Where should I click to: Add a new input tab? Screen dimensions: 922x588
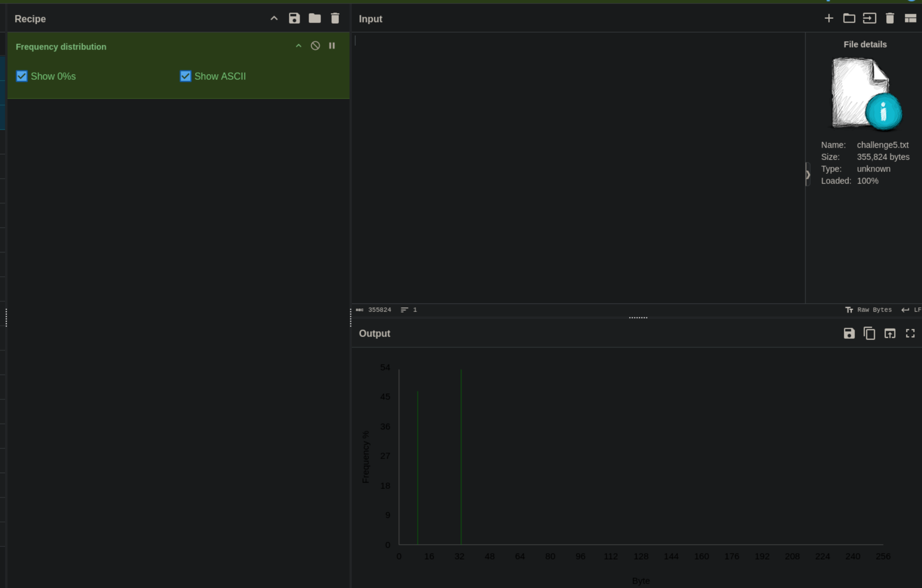click(x=829, y=18)
